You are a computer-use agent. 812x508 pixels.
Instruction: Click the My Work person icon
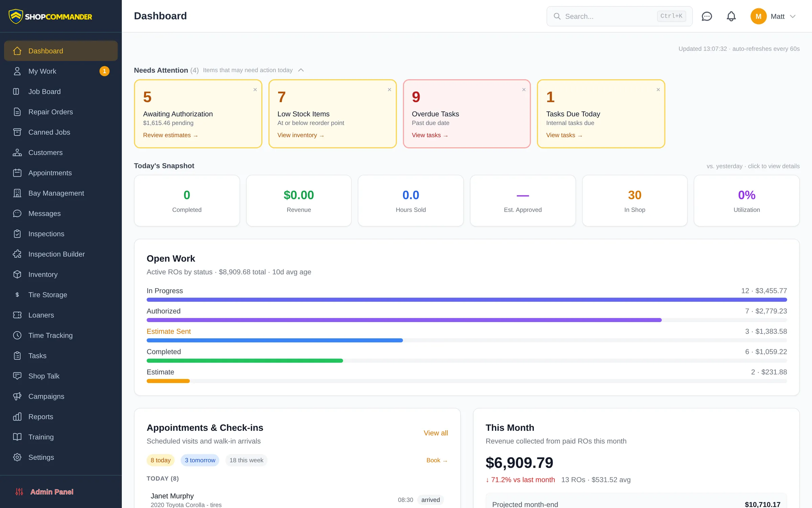[x=17, y=71]
